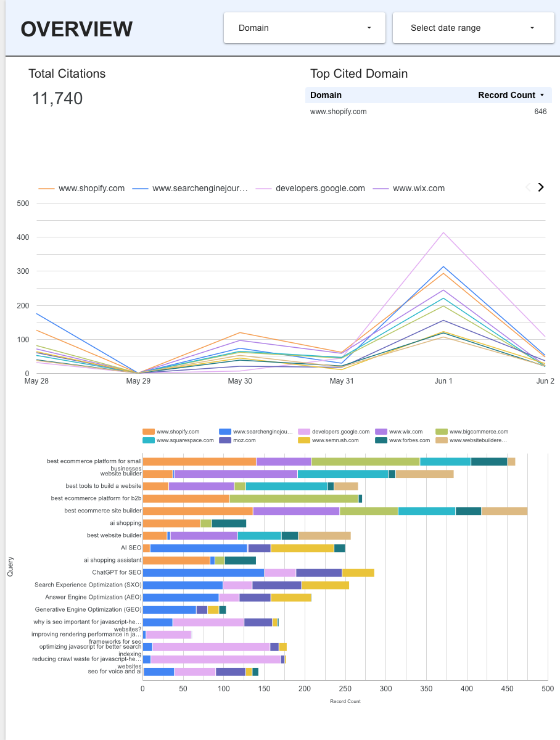Click the previous arrow in the line chart legend
560x740 pixels.
(527, 187)
